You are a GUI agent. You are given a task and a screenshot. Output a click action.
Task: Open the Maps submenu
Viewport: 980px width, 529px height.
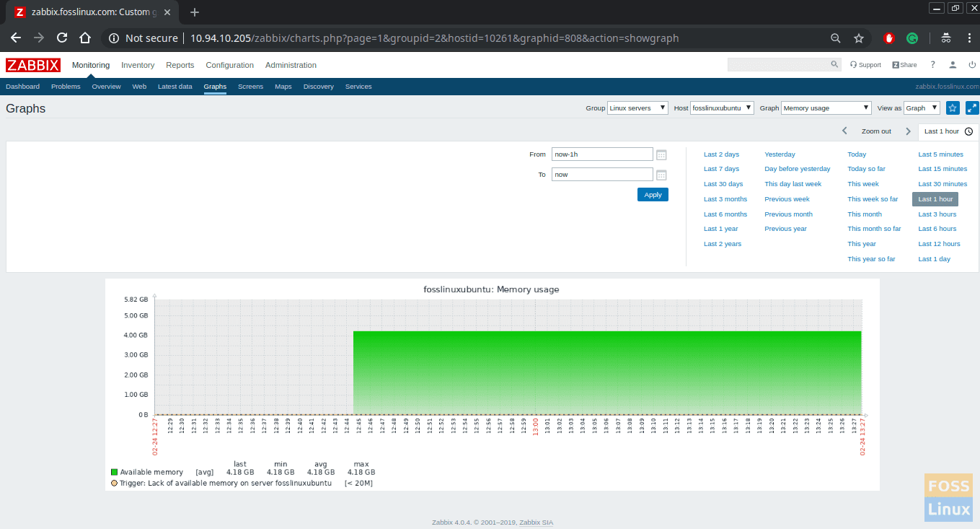pos(283,87)
